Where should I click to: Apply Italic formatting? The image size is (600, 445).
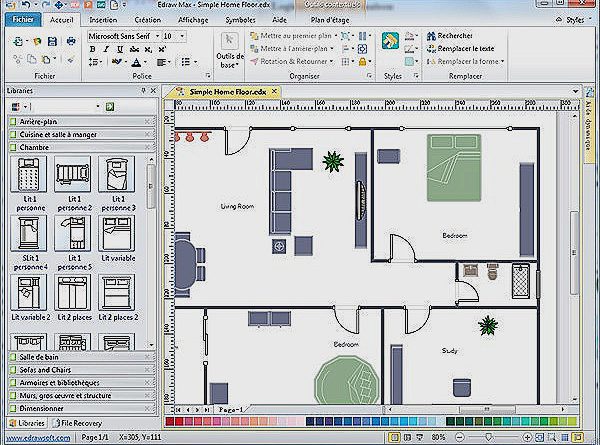(x=106, y=49)
